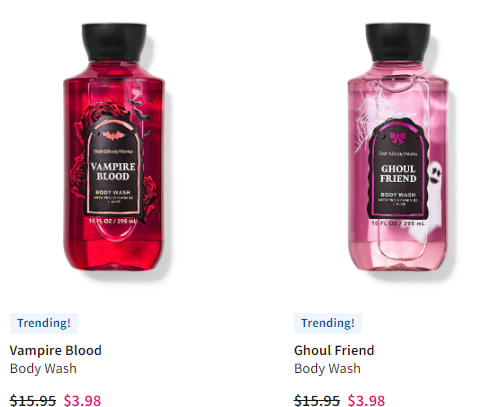Screen dimensions: 491x407
Task: Select the Trending! badge above Vampire Blood
Action: [44, 323]
